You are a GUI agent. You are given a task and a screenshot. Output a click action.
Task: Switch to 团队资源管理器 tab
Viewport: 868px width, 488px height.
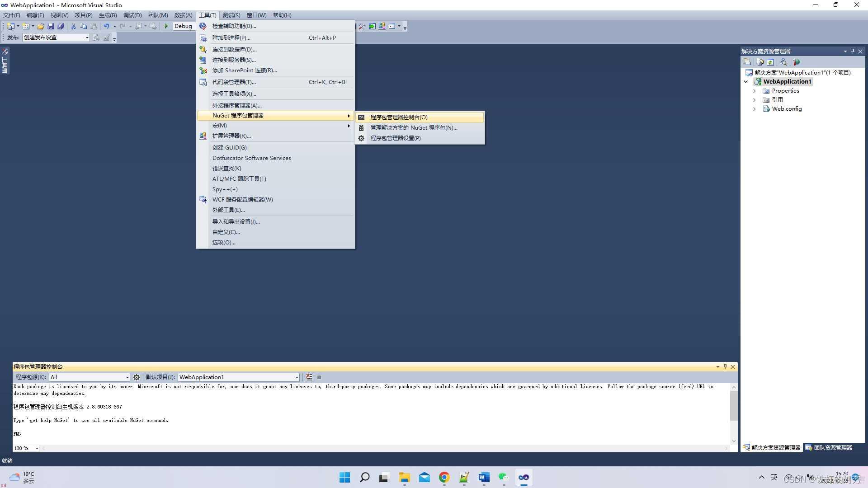coord(829,448)
